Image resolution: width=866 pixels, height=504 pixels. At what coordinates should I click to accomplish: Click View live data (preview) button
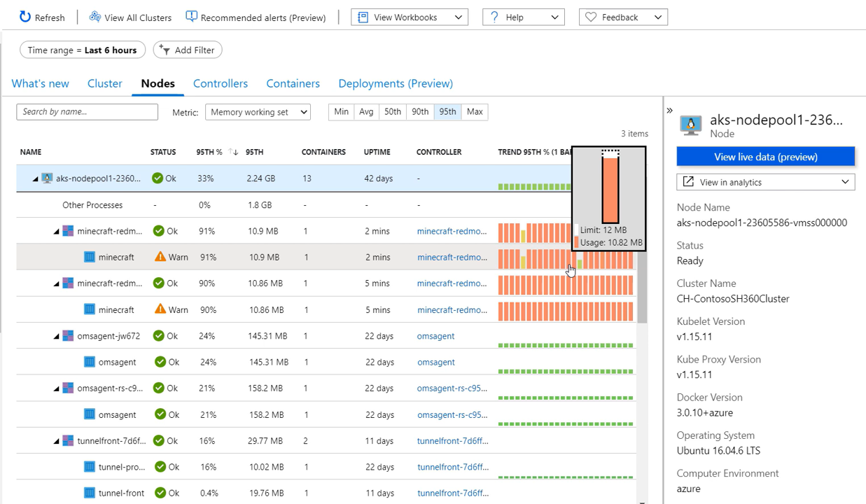[765, 157]
